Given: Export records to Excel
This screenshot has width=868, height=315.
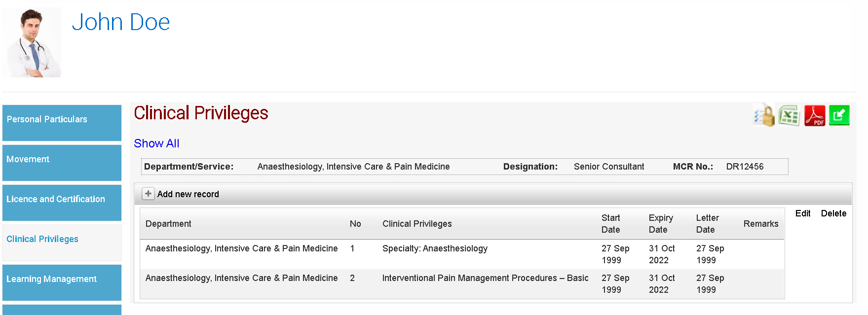Looking at the screenshot, I should click(x=789, y=116).
